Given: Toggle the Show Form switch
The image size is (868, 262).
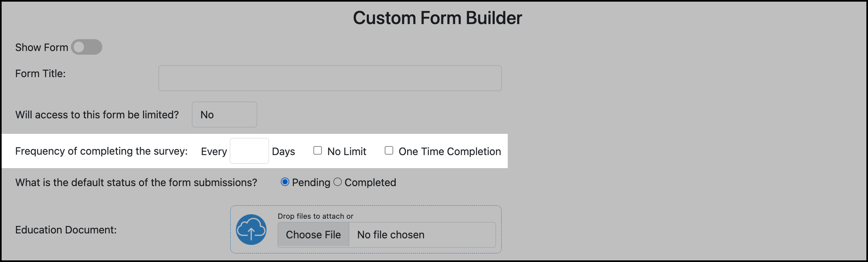Looking at the screenshot, I should [x=86, y=47].
